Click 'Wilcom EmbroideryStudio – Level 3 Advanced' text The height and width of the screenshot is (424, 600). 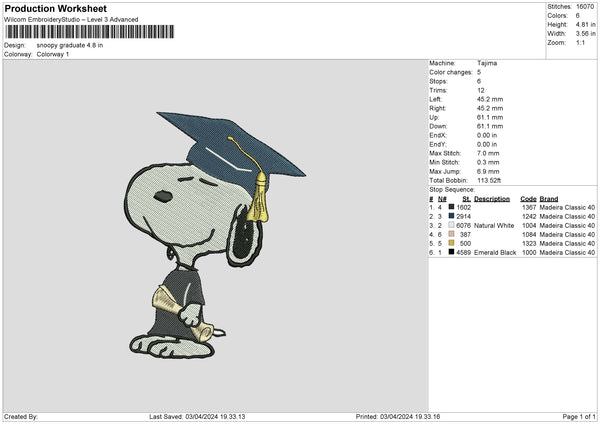pyautogui.click(x=71, y=20)
